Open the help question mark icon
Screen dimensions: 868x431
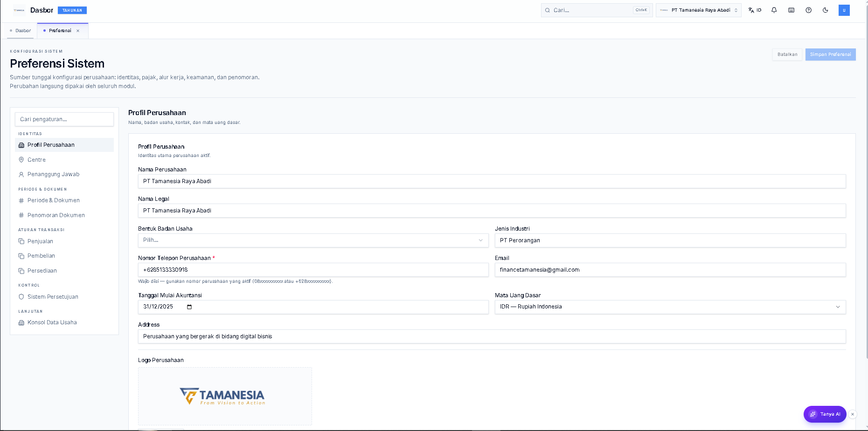click(x=808, y=10)
